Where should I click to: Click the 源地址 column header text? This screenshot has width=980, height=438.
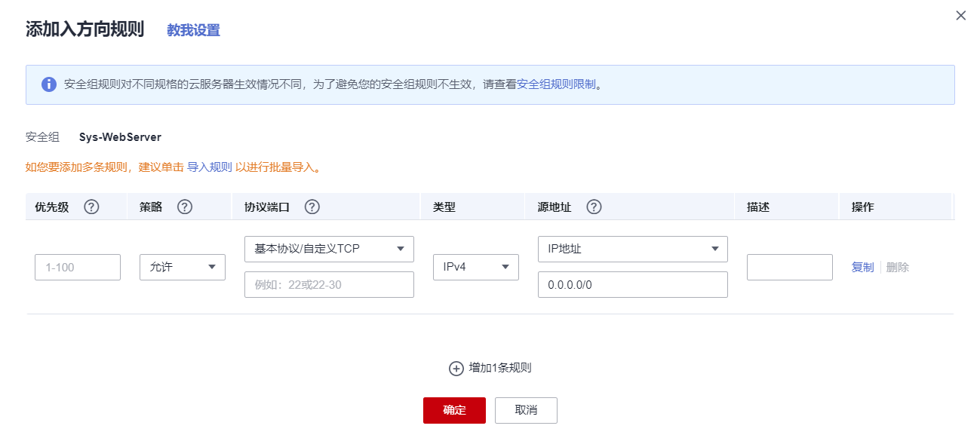(x=555, y=207)
